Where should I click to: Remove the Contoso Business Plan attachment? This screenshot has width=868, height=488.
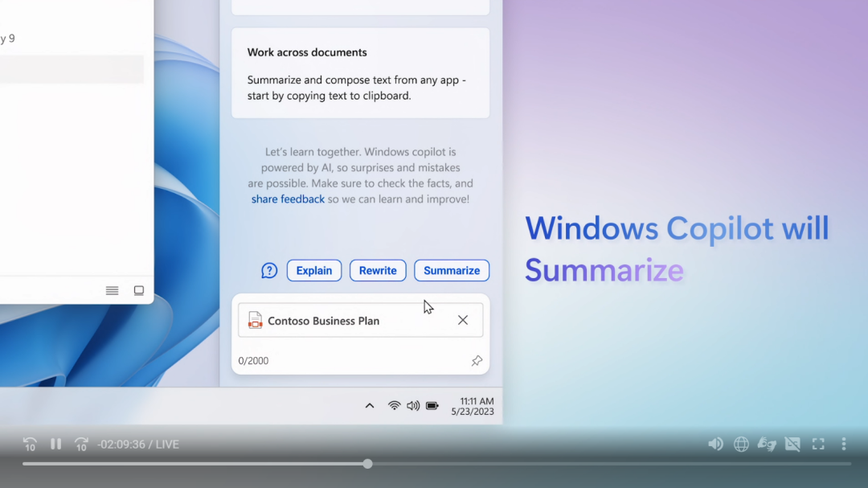pos(463,320)
